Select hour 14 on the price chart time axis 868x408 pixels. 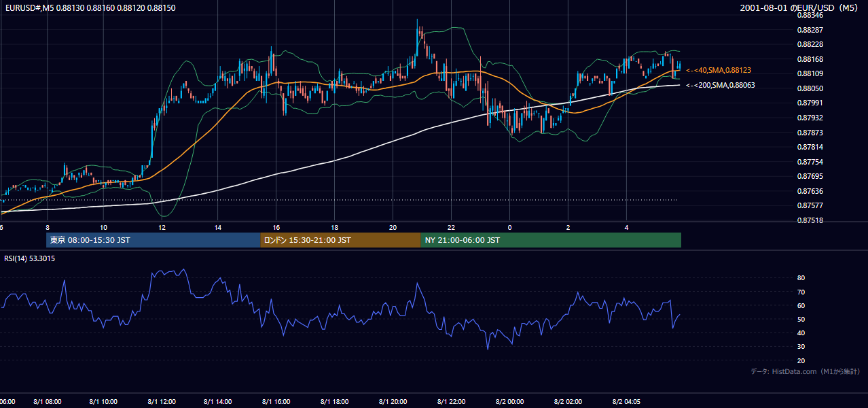tap(217, 227)
